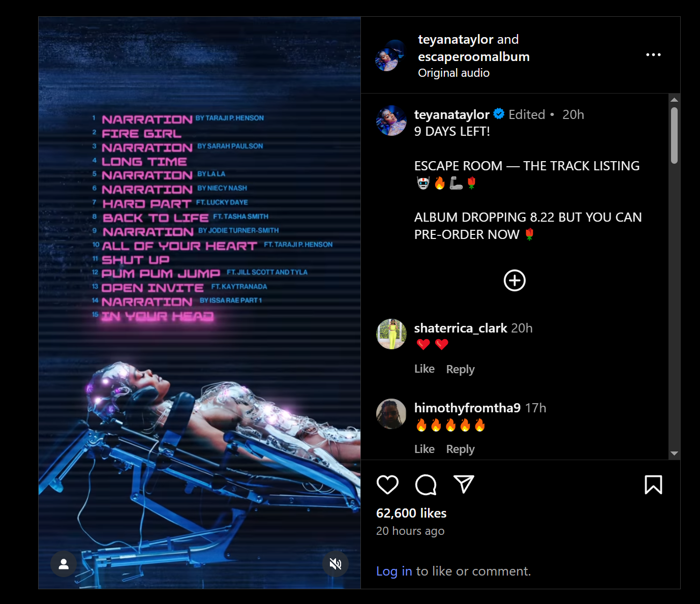The height and width of the screenshot is (604, 700).
Task: Save post with bookmark icon
Action: coord(653,485)
